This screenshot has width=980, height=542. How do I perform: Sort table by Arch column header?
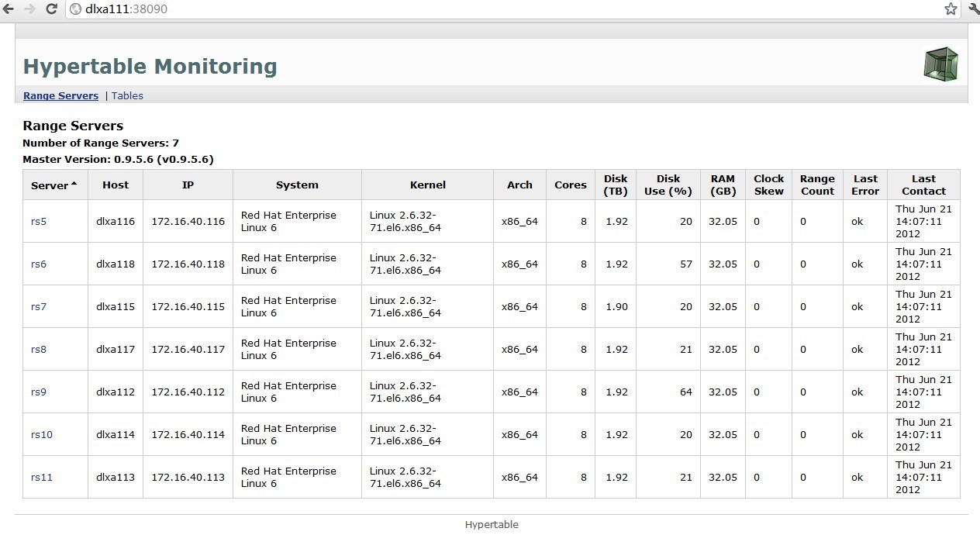click(x=519, y=185)
